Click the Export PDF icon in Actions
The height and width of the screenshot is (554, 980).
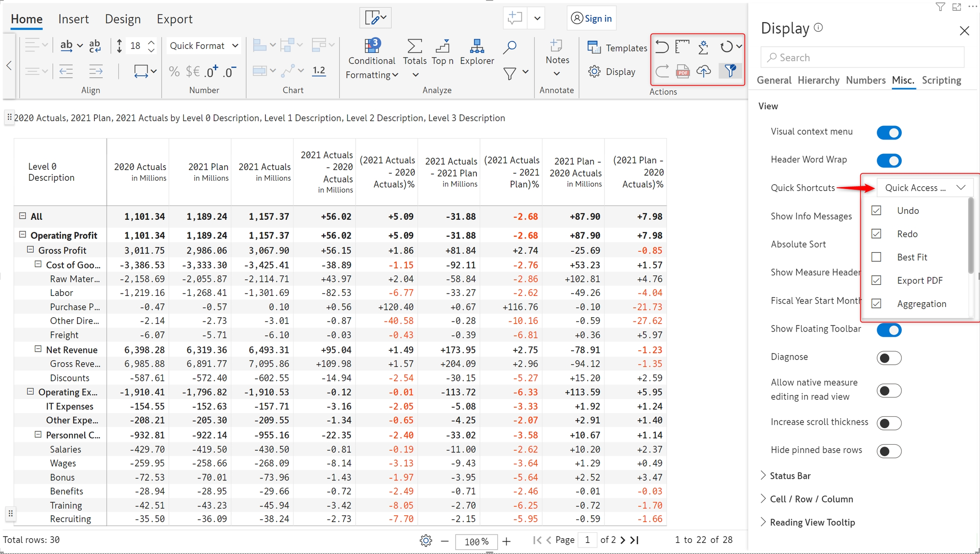coord(683,71)
